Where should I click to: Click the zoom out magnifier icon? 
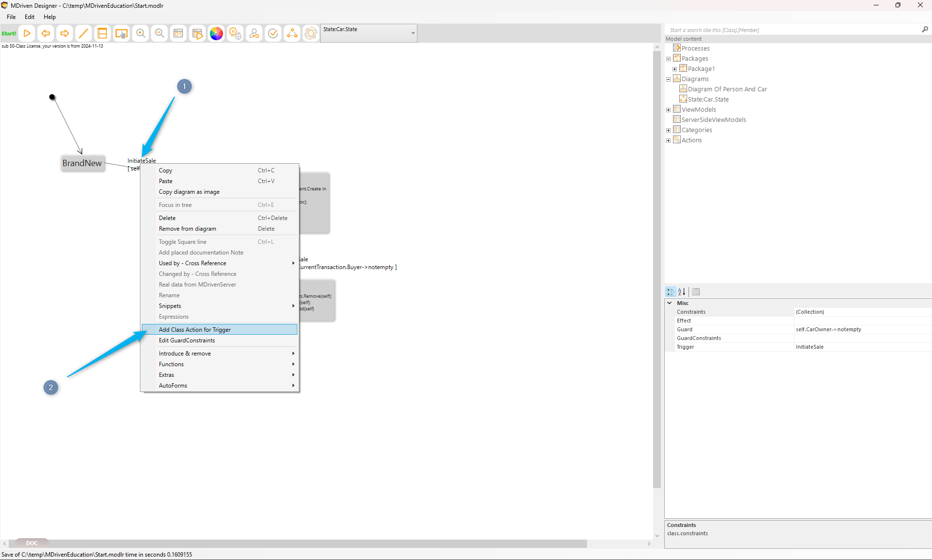(x=159, y=34)
